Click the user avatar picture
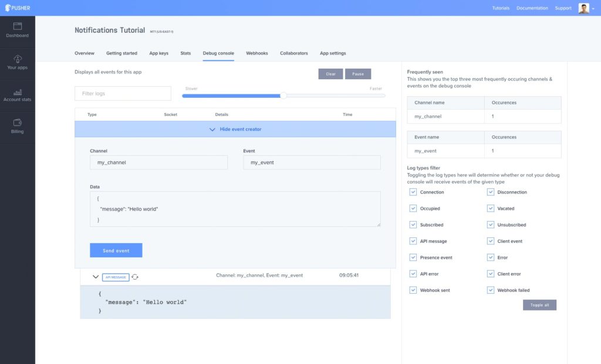This screenshot has width=601, height=364. click(x=583, y=8)
